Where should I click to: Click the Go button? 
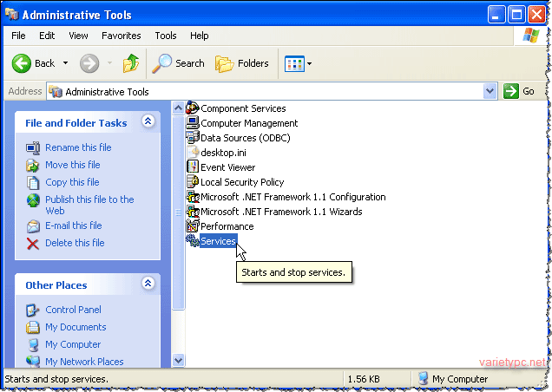coord(519,91)
